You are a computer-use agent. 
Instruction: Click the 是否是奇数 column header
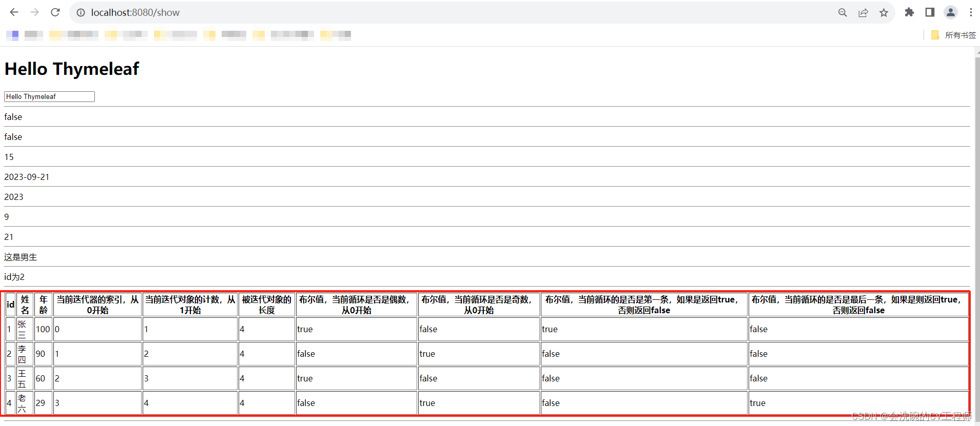click(x=479, y=305)
